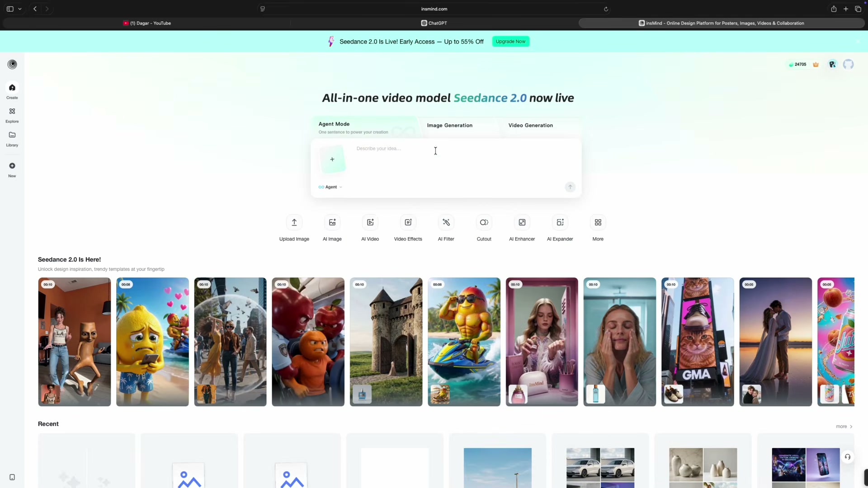This screenshot has width=868, height=488.
Task: Click the insmind.com address bar
Action: 434,9
